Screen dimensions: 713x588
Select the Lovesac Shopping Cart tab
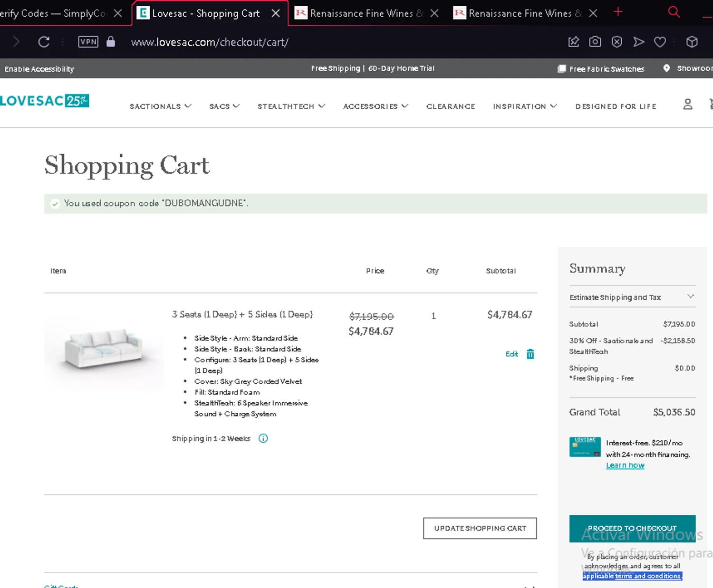point(206,13)
